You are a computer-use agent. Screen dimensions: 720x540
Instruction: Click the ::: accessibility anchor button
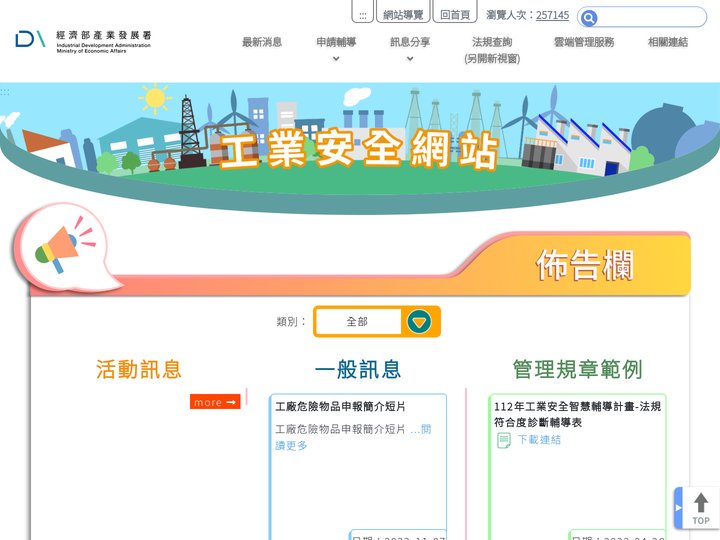[x=363, y=13]
